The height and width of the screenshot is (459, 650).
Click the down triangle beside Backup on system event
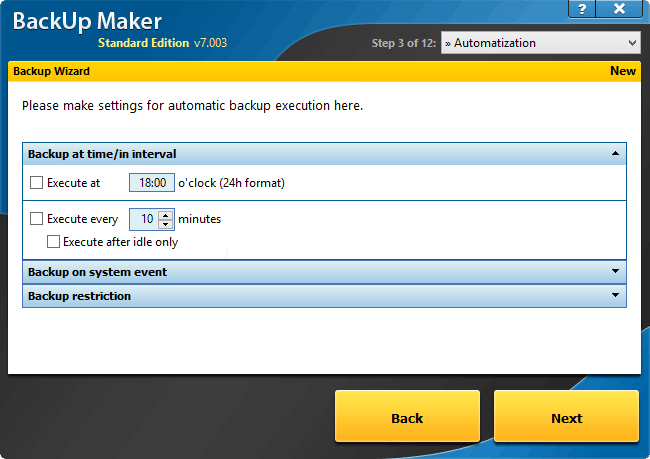tap(615, 271)
